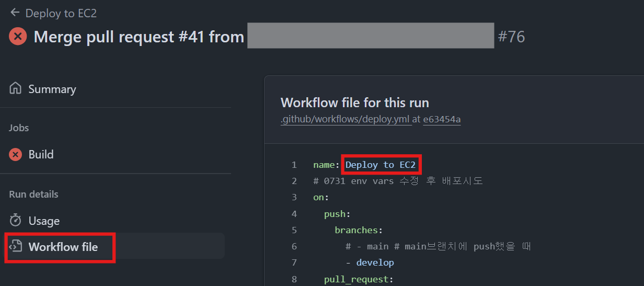Open the Deploy to EC2 back link
Image resolution: width=644 pixels, height=286 pixels.
click(x=61, y=13)
